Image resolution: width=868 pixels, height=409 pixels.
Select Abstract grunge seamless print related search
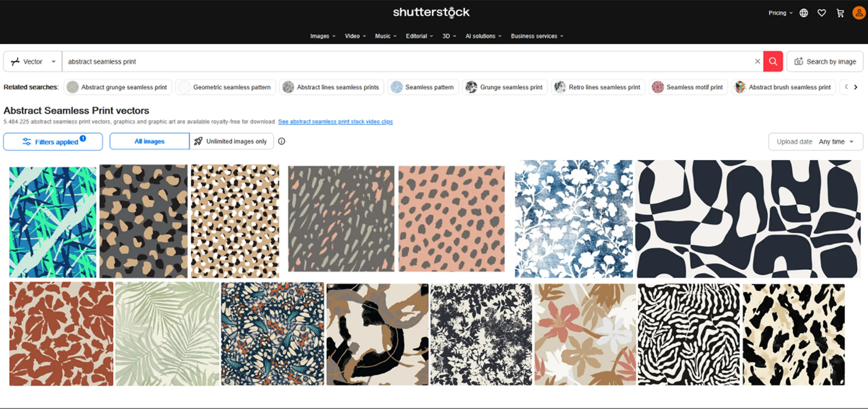coord(118,87)
